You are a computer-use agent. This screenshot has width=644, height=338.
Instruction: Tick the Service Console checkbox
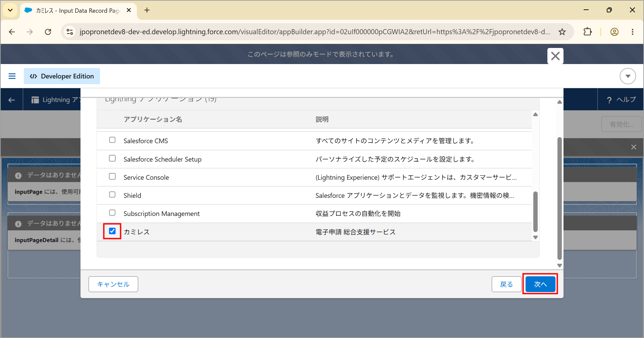(112, 176)
